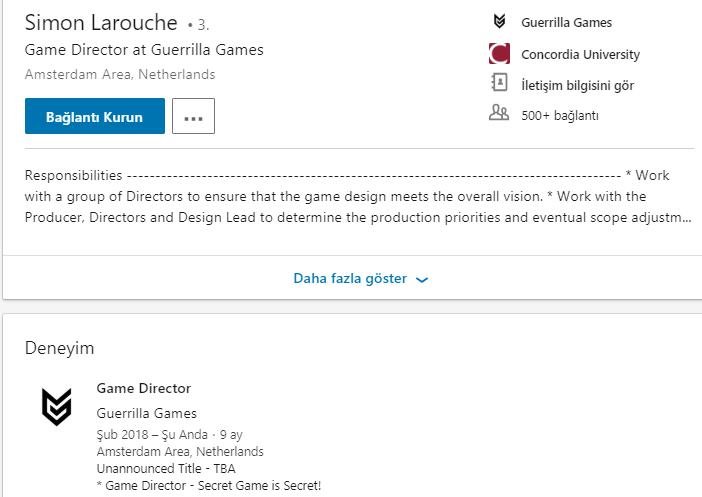The width and height of the screenshot is (702, 497).
Task: Click headline Game Director at Guerrilla Games
Action: pyautogui.click(x=144, y=50)
